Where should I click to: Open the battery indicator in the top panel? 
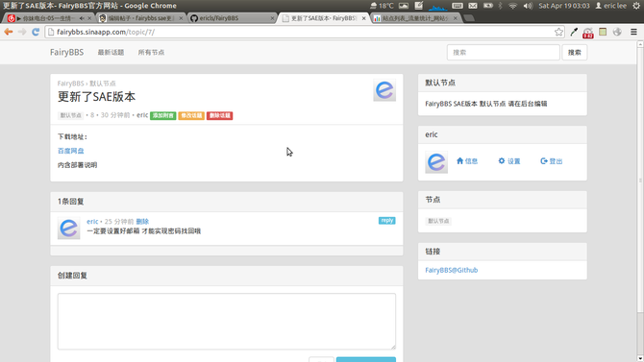tap(488, 6)
